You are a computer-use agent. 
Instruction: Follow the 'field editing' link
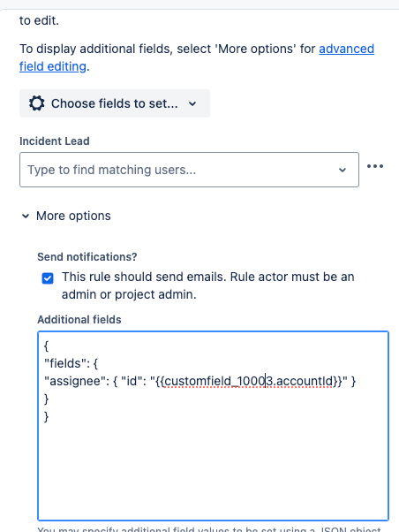pos(53,66)
